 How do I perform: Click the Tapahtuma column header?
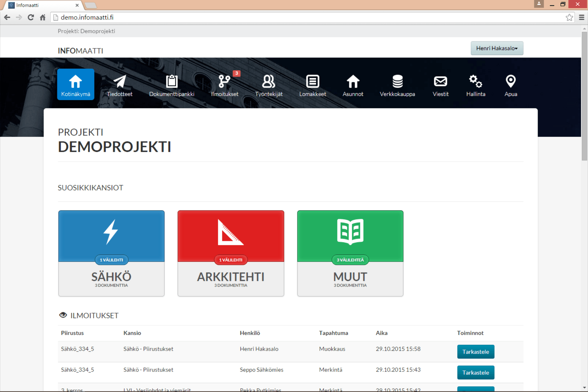pyautogui.click(x=334, y=333)
